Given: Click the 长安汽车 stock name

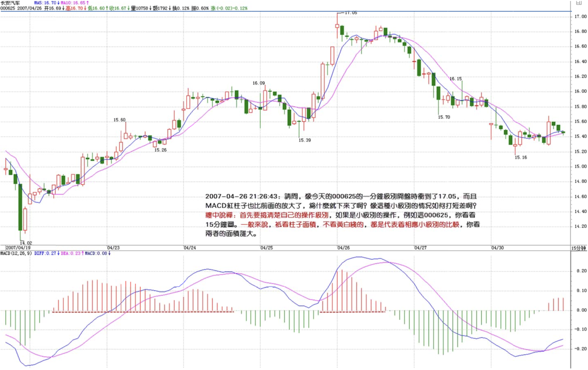Looking at the screenshot, I should [10, 3].
